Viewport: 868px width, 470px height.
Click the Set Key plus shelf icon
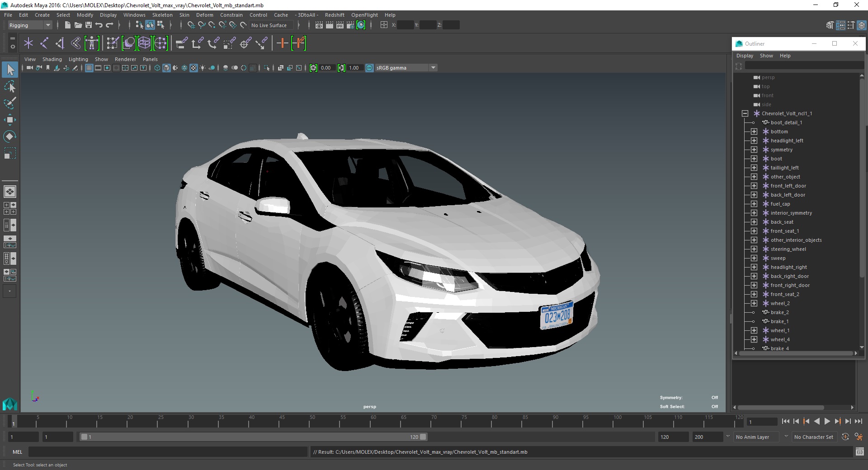pos(282,43)
